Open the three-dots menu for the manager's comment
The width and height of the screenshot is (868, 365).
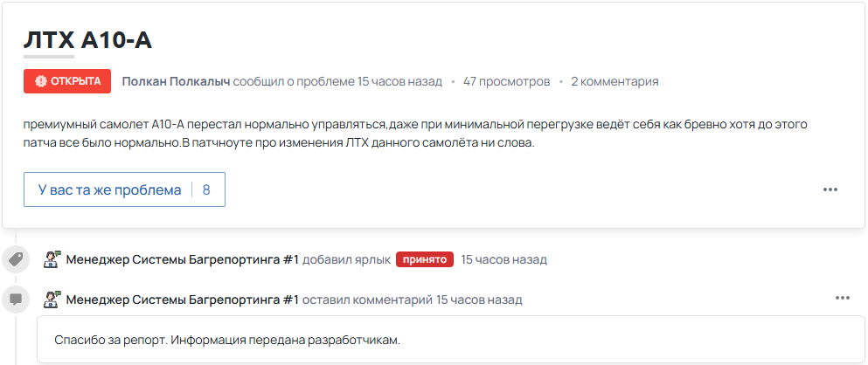(842, 298)
